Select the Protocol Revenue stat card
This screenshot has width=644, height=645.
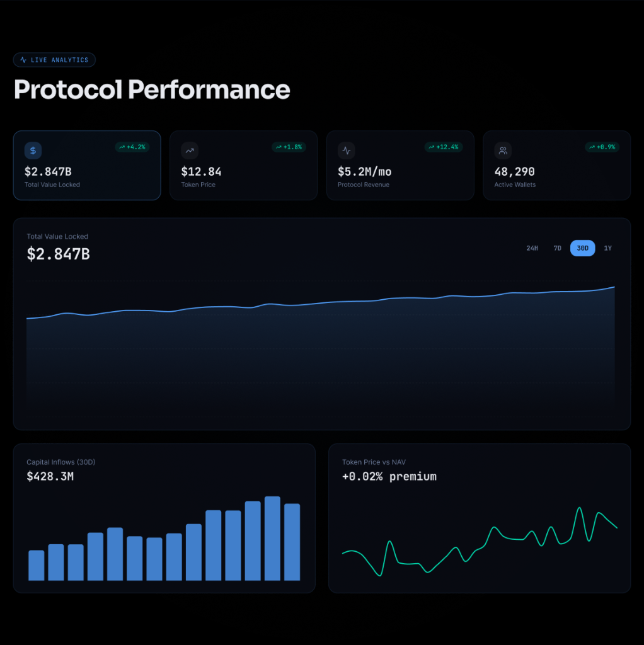400,166
